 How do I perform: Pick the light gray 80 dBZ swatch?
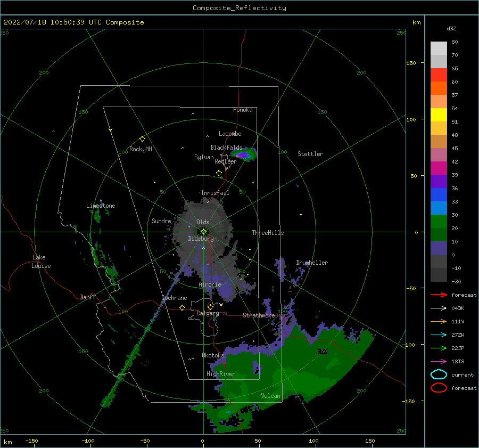point(439,48)
